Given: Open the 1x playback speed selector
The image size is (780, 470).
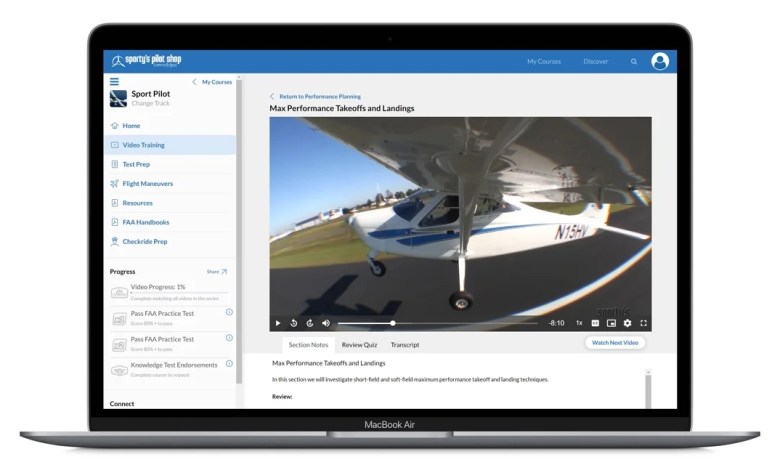Looking at the screenshot, I should point(579,323).
